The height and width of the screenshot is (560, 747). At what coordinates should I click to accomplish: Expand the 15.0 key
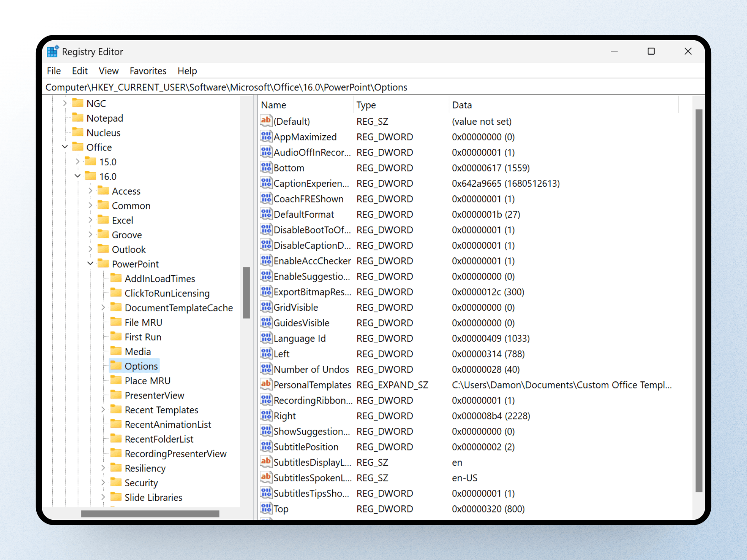click(78, 161)
